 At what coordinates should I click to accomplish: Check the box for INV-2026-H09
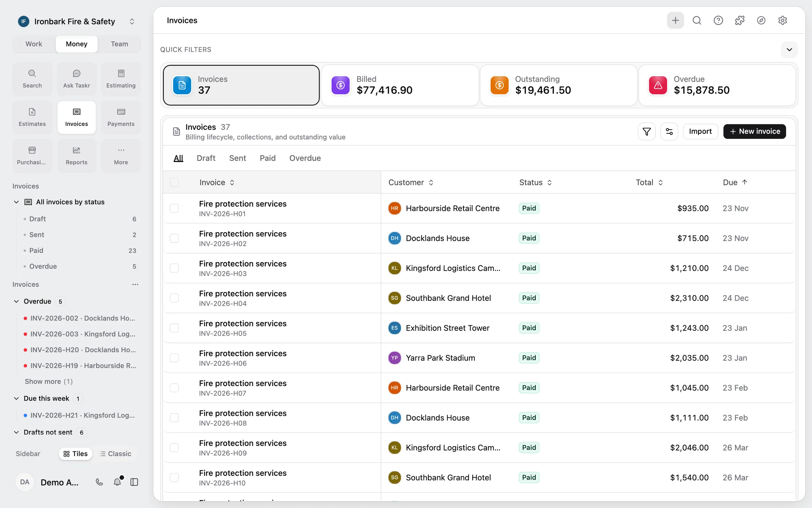pyautogui.click(x=174, y=447)
